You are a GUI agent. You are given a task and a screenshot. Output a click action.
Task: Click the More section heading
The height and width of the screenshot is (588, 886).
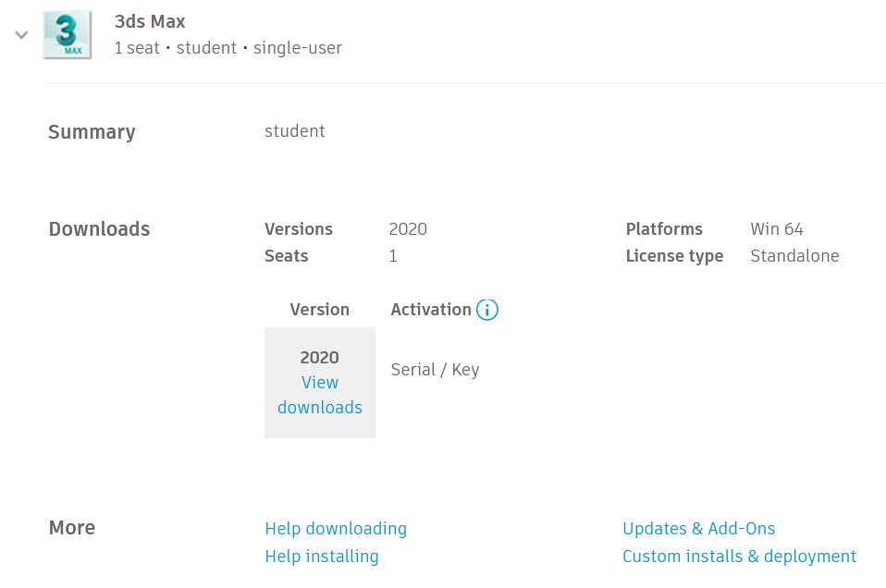72,527
